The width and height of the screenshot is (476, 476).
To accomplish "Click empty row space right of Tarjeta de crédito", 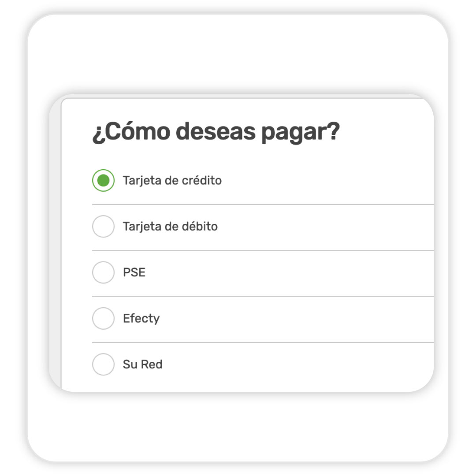I will pyautogui.click(x=328, y=180).
